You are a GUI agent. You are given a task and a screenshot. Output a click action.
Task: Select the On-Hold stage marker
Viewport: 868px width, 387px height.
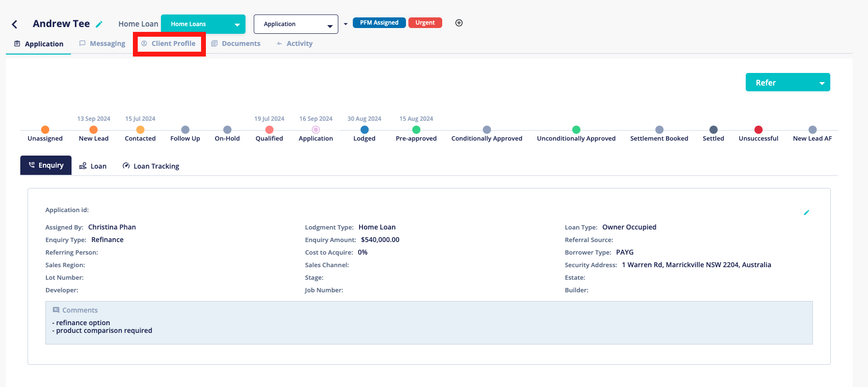coord(227,129)
